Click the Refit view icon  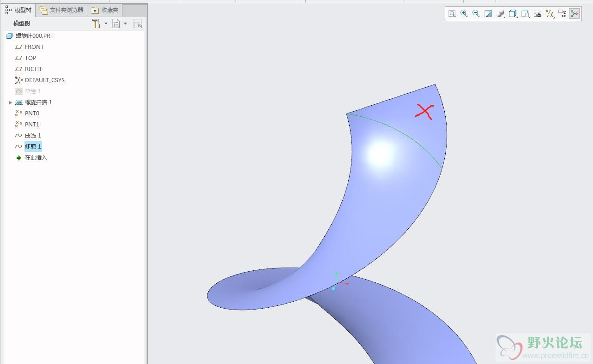coord(452,14)
